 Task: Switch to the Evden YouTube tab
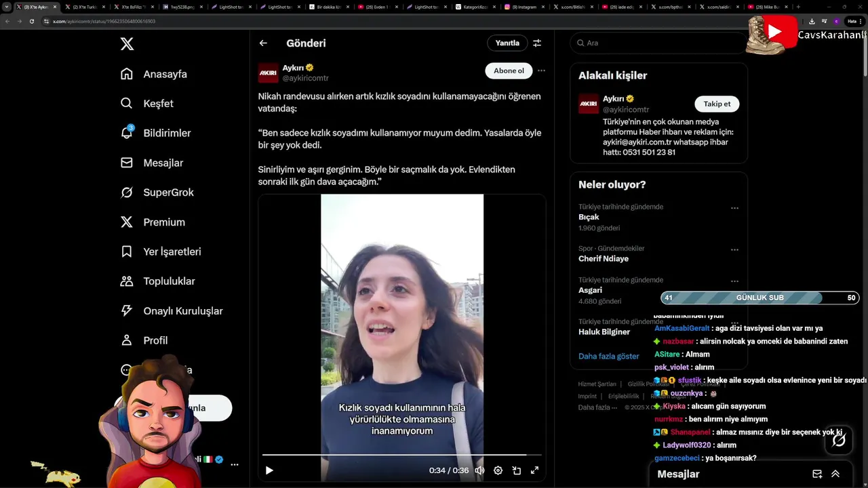(x=377, y=7)
